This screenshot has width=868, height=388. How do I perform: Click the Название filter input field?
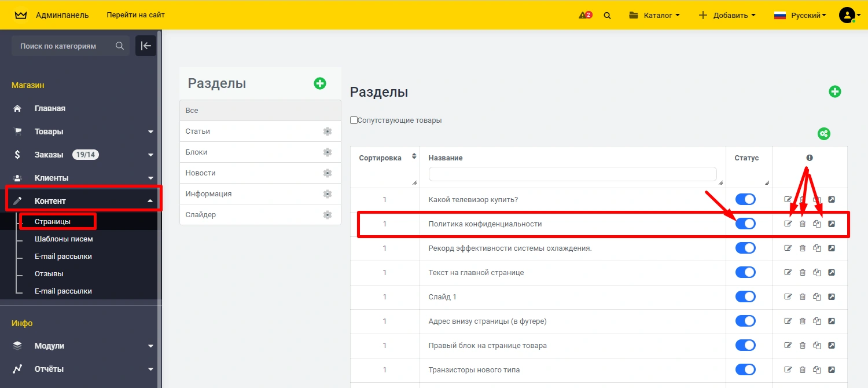(x=572, y=174)
